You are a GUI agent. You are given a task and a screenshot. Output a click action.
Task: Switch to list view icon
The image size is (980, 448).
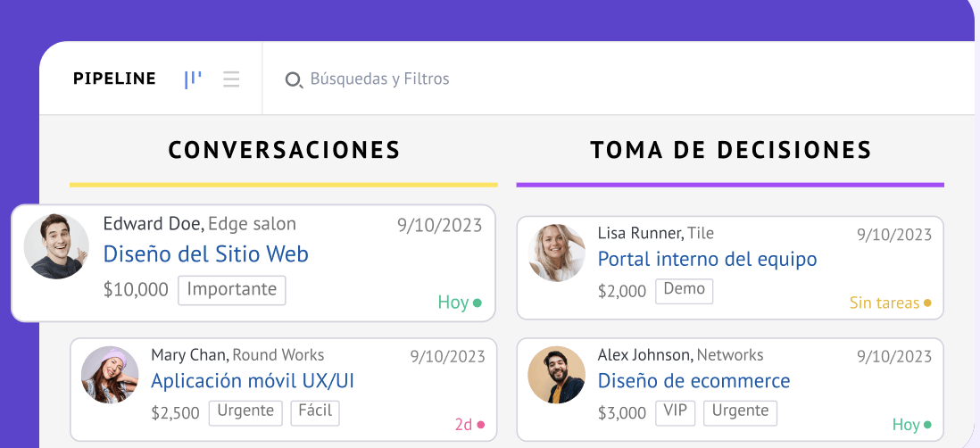pos(231,79)
